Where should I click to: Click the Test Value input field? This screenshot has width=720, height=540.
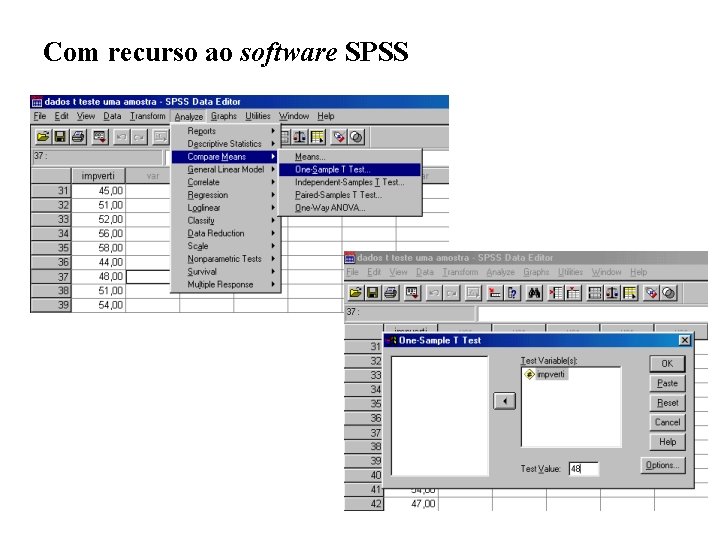tap(584, 469)
